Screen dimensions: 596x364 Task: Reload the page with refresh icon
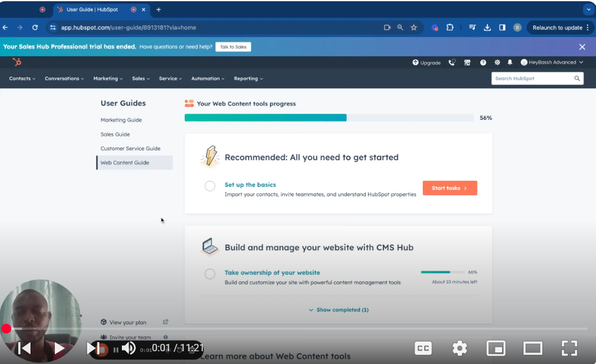click(x=35, y=27)
